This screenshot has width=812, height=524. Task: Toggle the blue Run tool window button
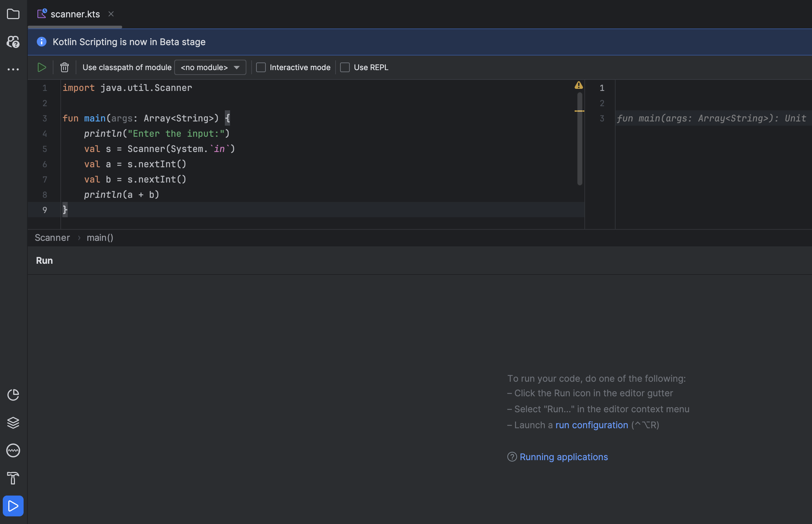pyautogui.click(x=13, y=506)
